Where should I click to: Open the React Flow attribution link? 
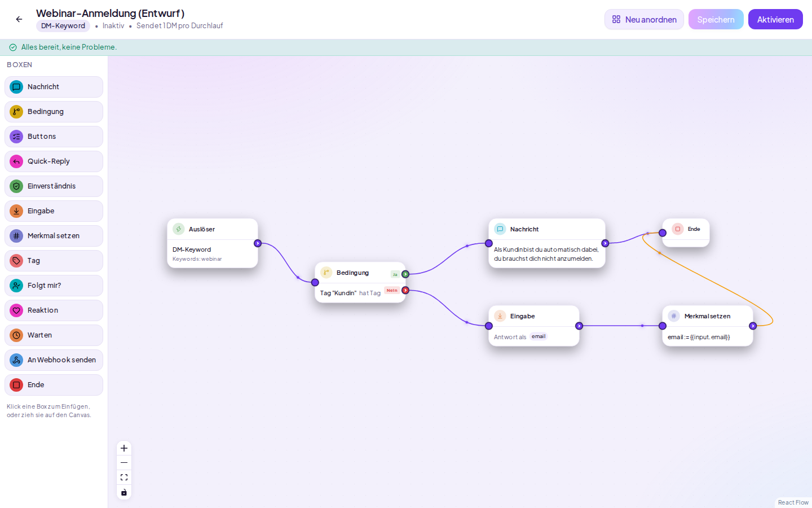[793, 502]
